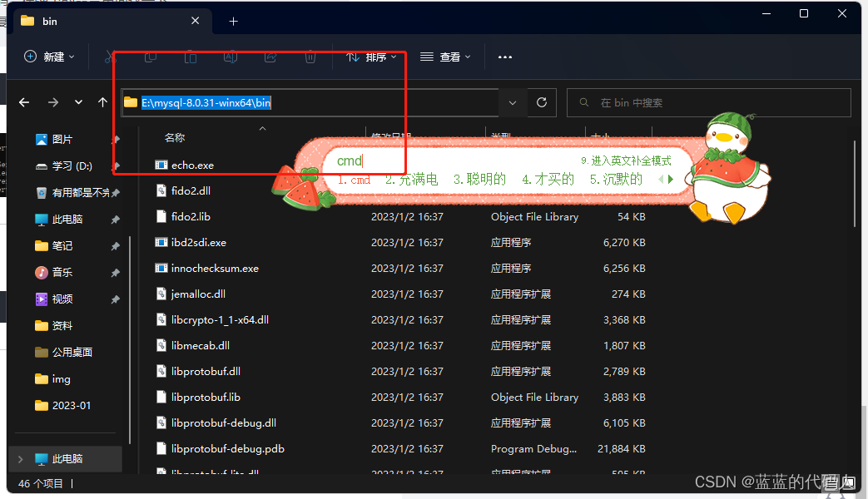The height and width of the screenshot is (499, 868).
Task: Click the file list vertical scrollbar
Action: click(856, 183)
